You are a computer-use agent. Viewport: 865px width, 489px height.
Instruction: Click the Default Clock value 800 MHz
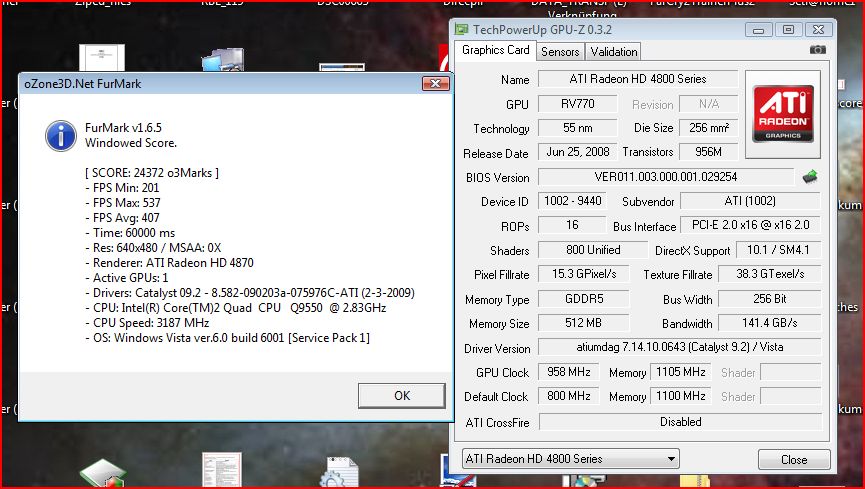point(569,396)
